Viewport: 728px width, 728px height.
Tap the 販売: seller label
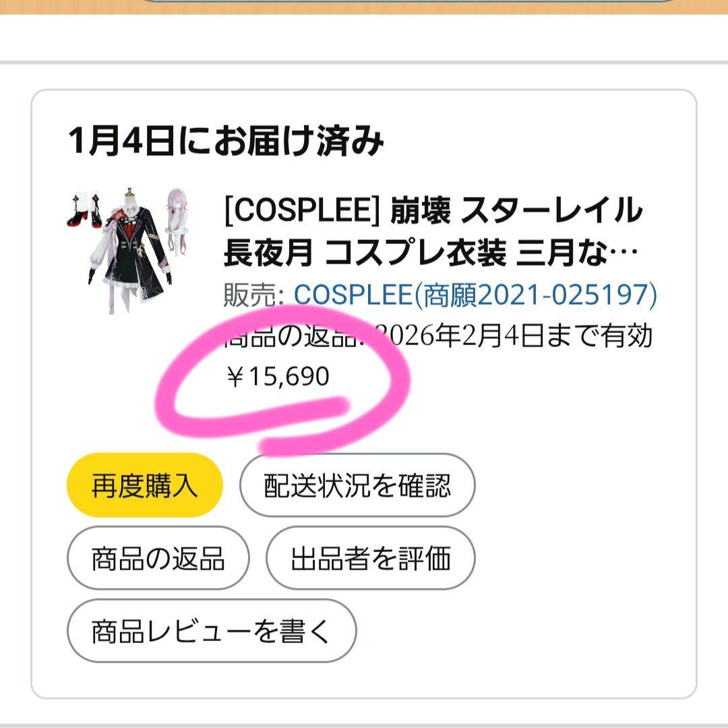(x=254, y=295)
